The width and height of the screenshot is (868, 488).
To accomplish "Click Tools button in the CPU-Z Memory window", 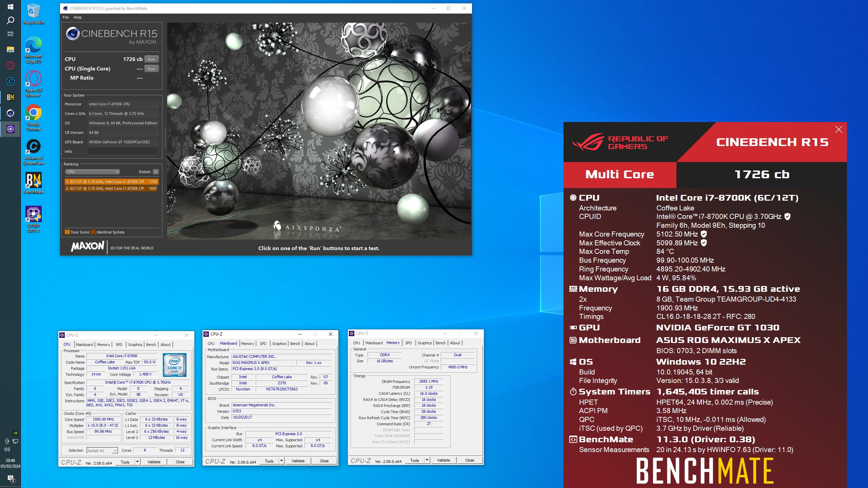I will click(415, 460).
